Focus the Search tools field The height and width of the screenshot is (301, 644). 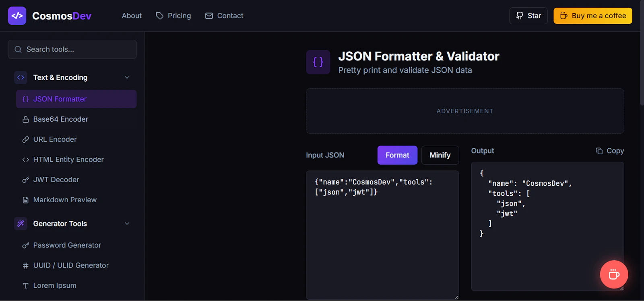coord(72,49)
